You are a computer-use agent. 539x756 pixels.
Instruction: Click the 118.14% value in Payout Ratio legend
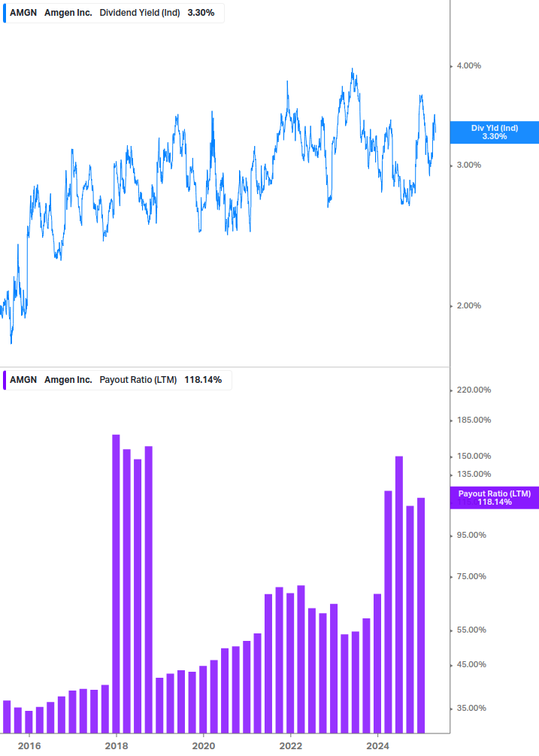(x=203, y=380)
